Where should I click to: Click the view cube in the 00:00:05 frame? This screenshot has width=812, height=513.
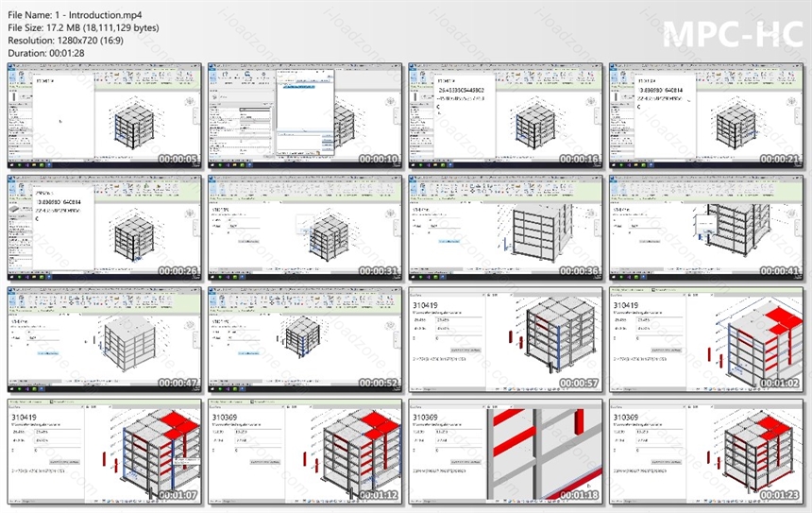click(x=190, y=101)
